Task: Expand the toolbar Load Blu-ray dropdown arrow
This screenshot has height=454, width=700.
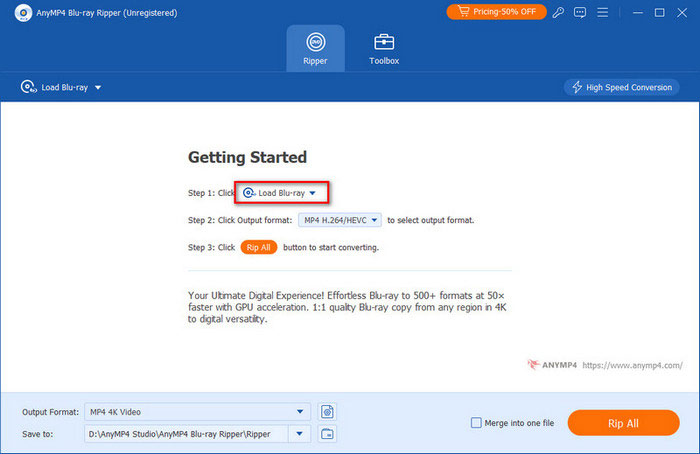Action: point(98,87)
